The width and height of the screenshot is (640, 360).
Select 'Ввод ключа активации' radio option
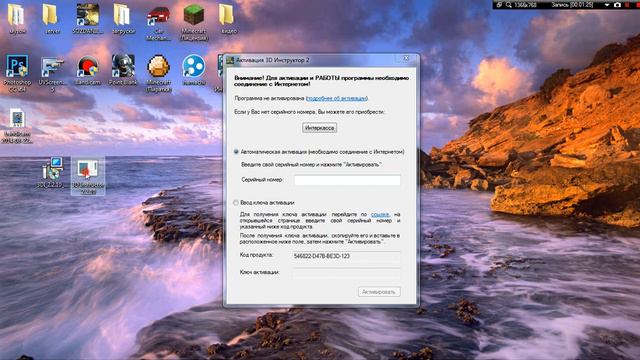(x=236, y=202)
